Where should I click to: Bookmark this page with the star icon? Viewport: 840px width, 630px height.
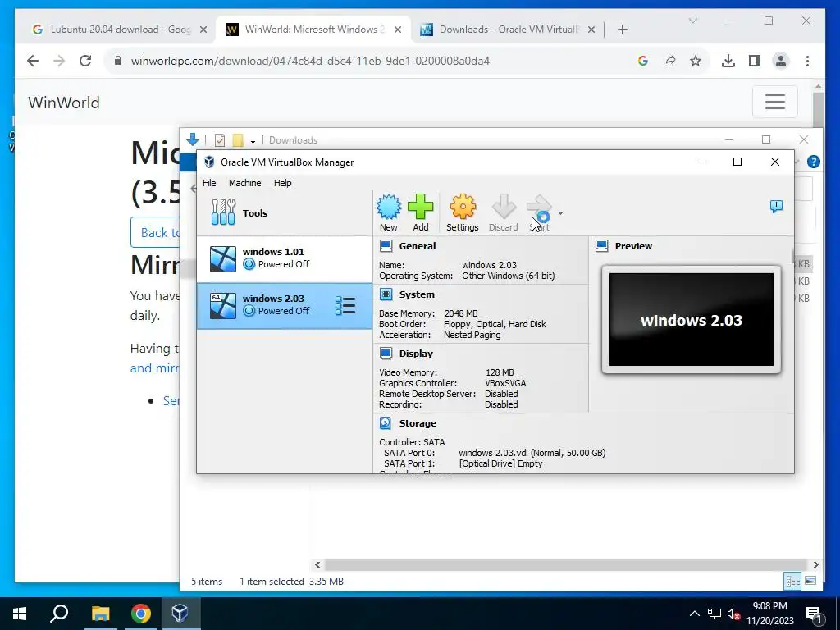(696, 61)
